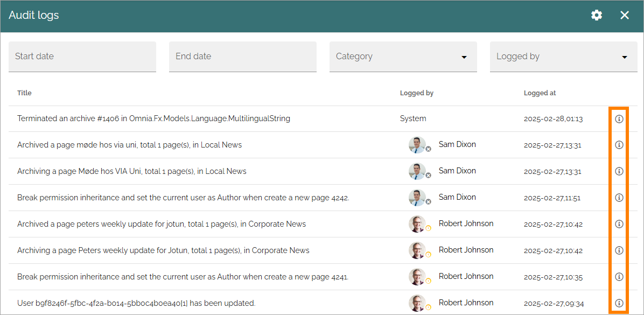Expand the Logged by filter dropdown
This screenshot has width=644, height=315.
click(x=563, y=56)
